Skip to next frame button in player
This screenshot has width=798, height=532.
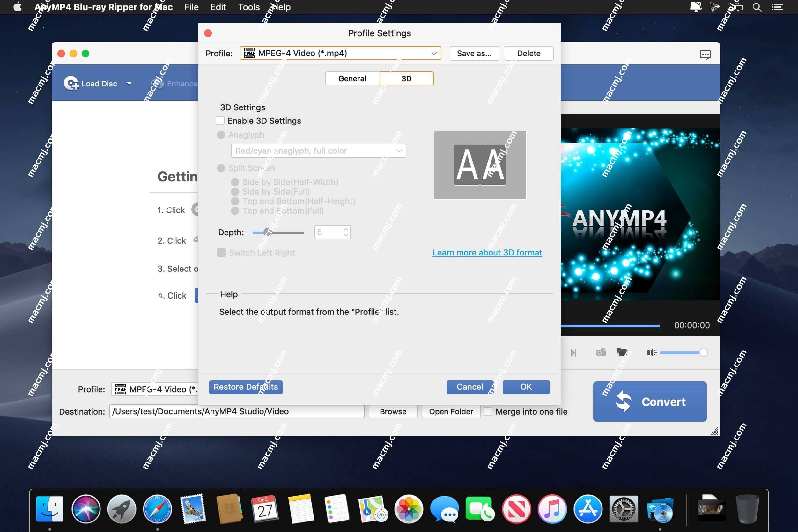click(x=573, y=353)
